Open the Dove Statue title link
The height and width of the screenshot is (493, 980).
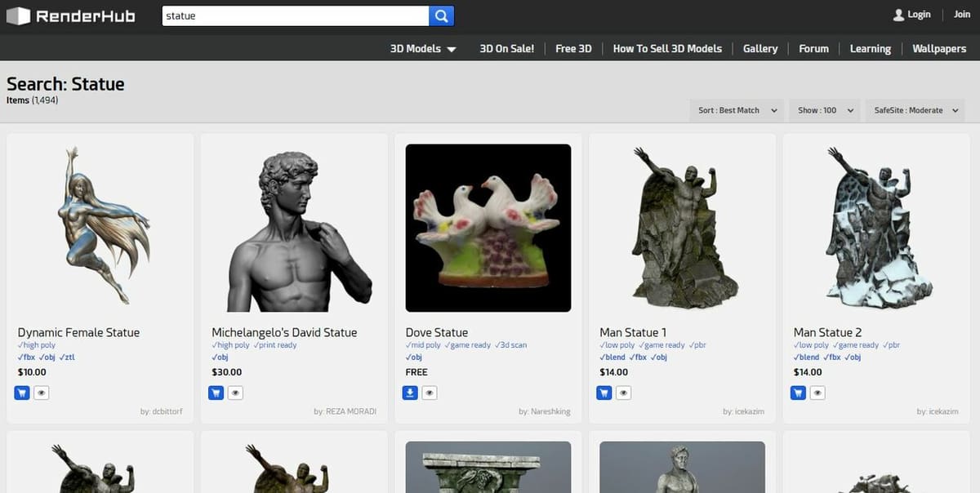click(437, 333)
